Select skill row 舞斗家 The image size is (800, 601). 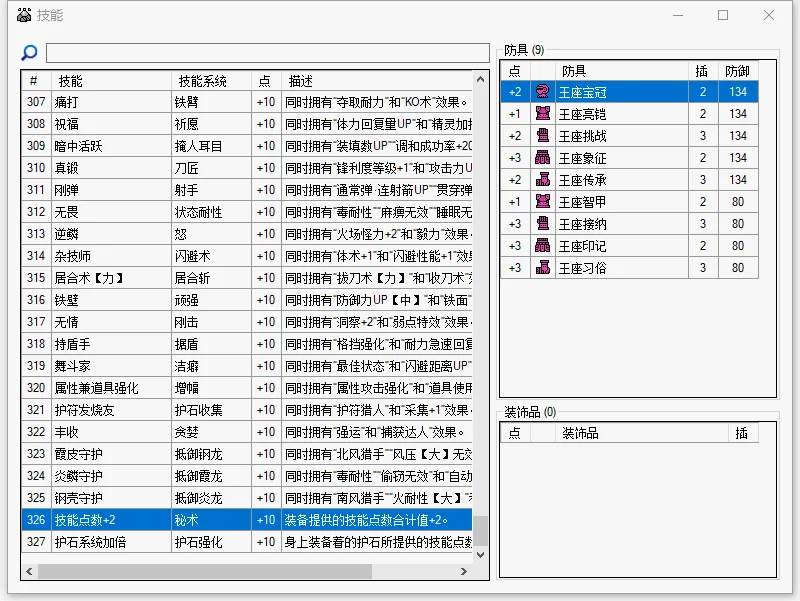(247, 366)
